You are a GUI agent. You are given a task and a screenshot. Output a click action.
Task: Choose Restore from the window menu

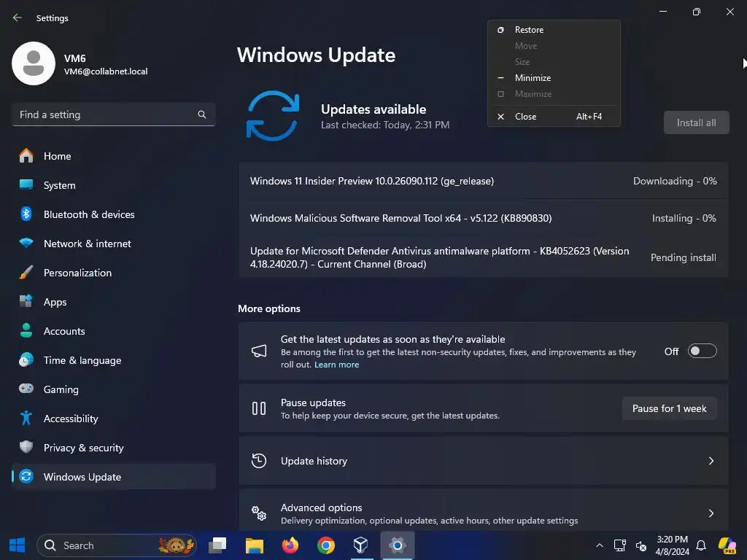pyautogui.click(x=554, y=29)
